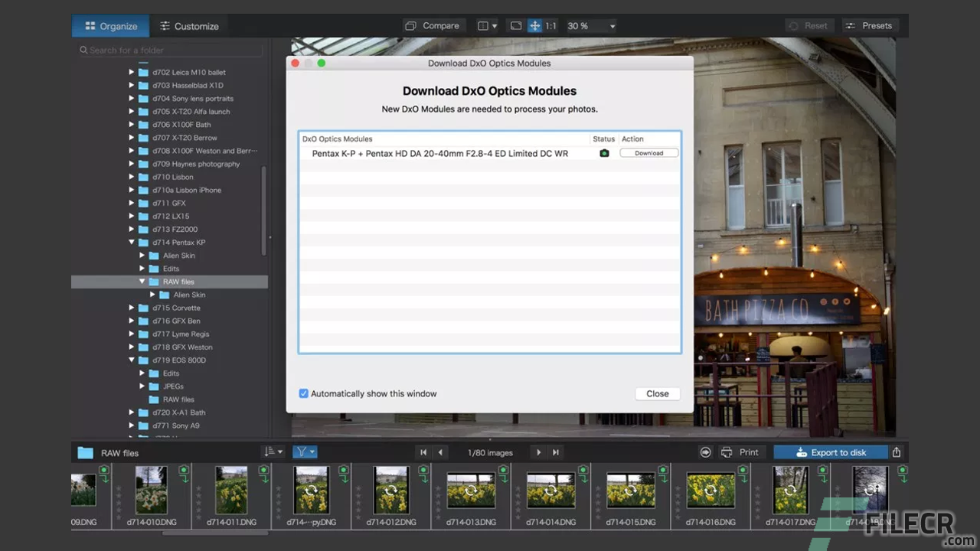Click the Status column header

(604, 139)
